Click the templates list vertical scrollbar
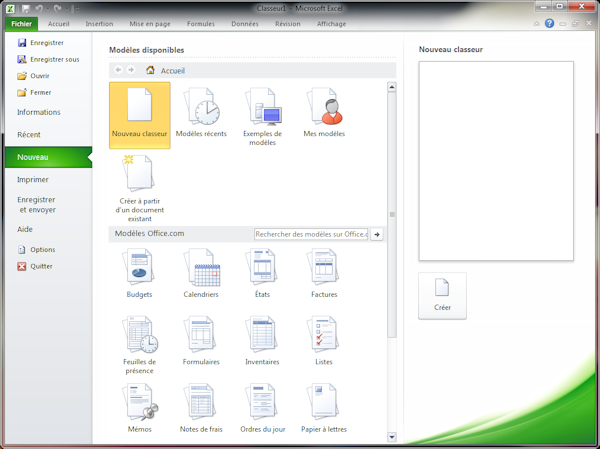 click(x=392, y=214)
